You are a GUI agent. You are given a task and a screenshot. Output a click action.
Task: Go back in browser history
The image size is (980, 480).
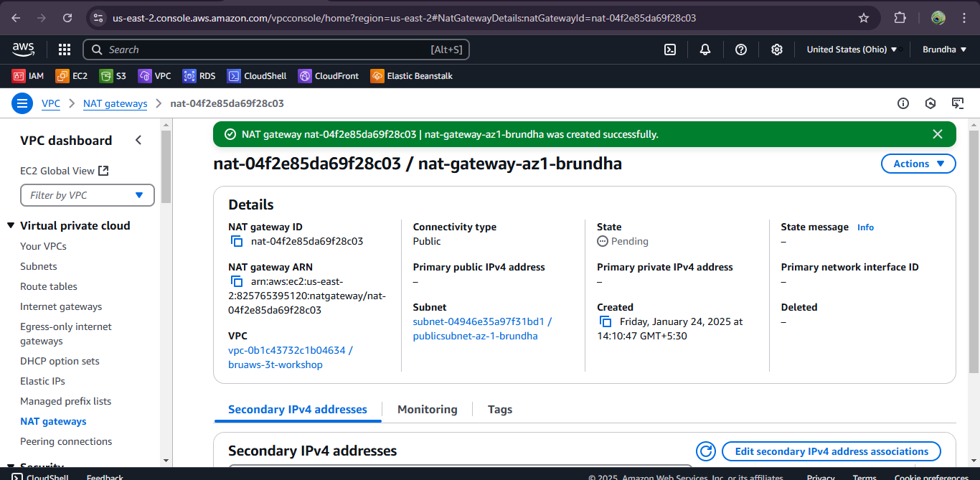pos(17,18)
